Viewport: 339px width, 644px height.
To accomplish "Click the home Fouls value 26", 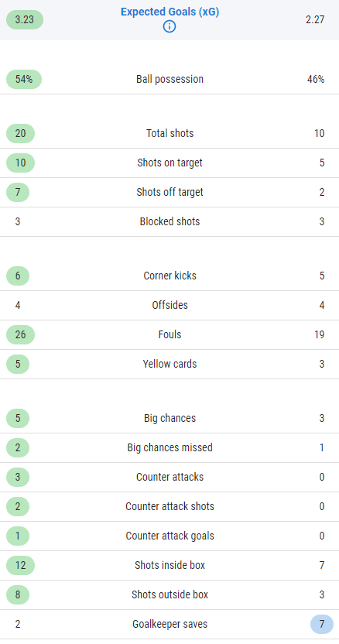I will (21, 334).
